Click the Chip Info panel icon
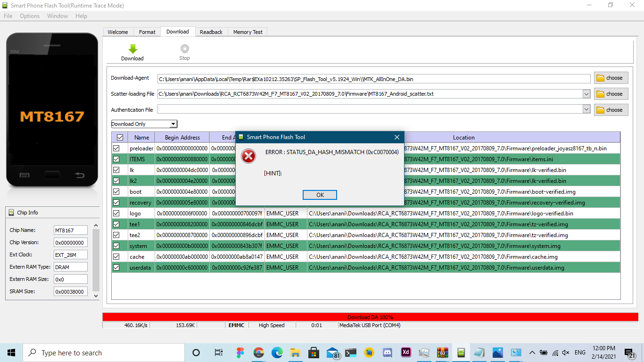Viewport: 644px width, 362px height. tap(12, 213)
